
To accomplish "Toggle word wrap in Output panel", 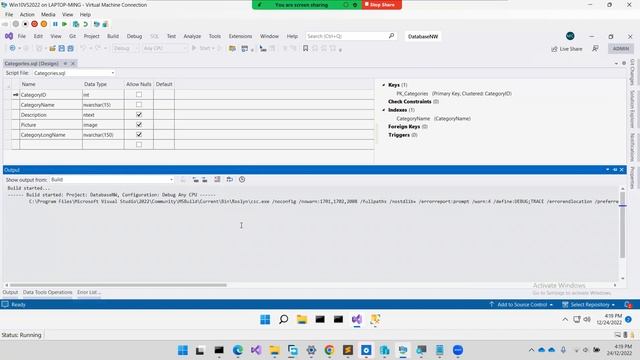I will point(230,180).
